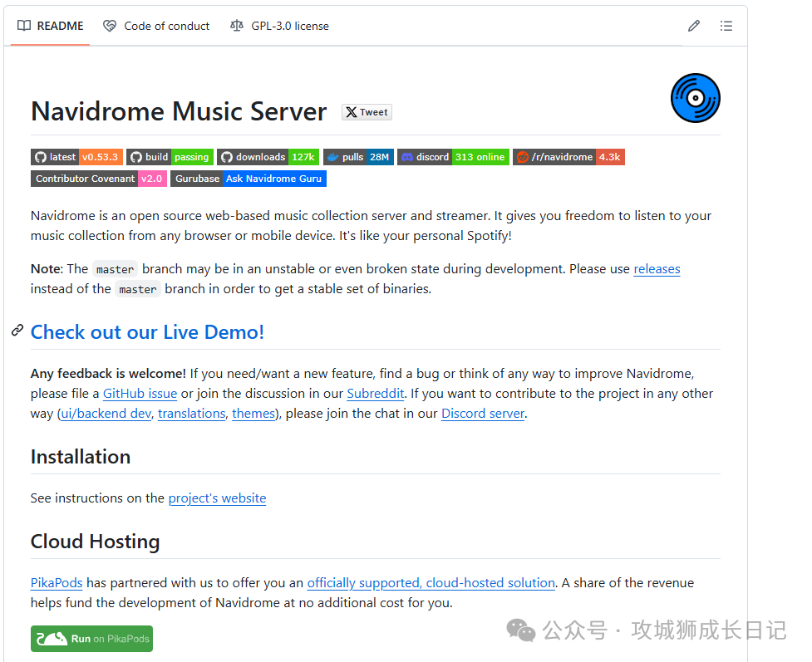Open the downloads 127k badge
Screen dimensions: 812x662
pyautogui.click(x=268, y=157)
